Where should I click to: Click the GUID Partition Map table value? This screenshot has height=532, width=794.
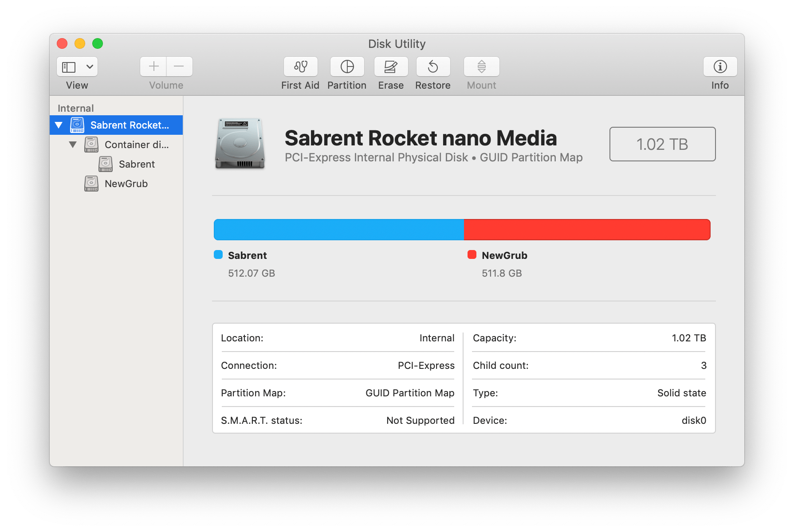coord(410,393)
